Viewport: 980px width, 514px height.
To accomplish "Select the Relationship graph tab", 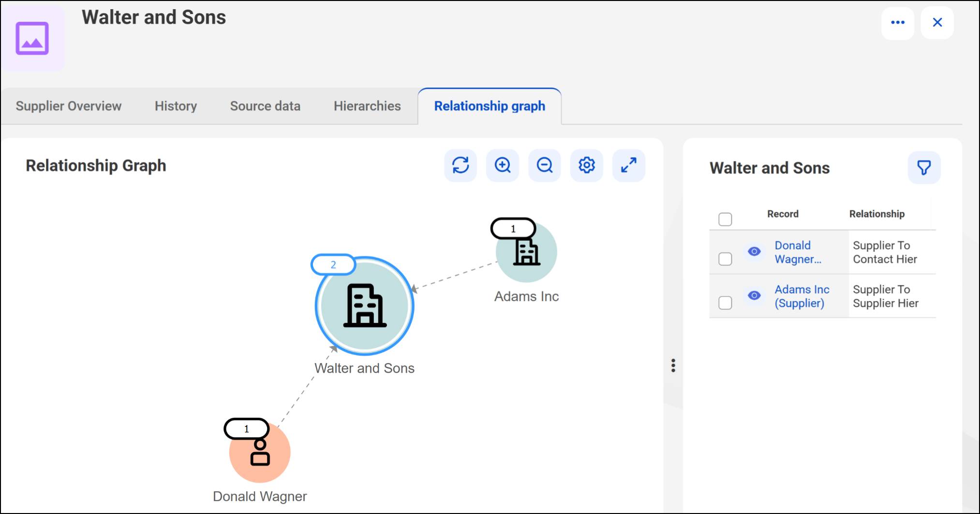I will 490,106.
